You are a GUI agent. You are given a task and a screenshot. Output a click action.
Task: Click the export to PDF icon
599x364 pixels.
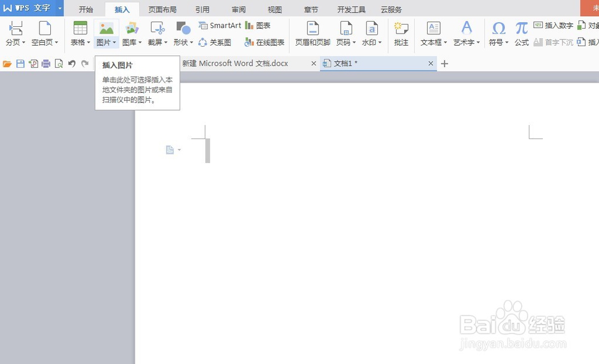[x=33, y=64]
